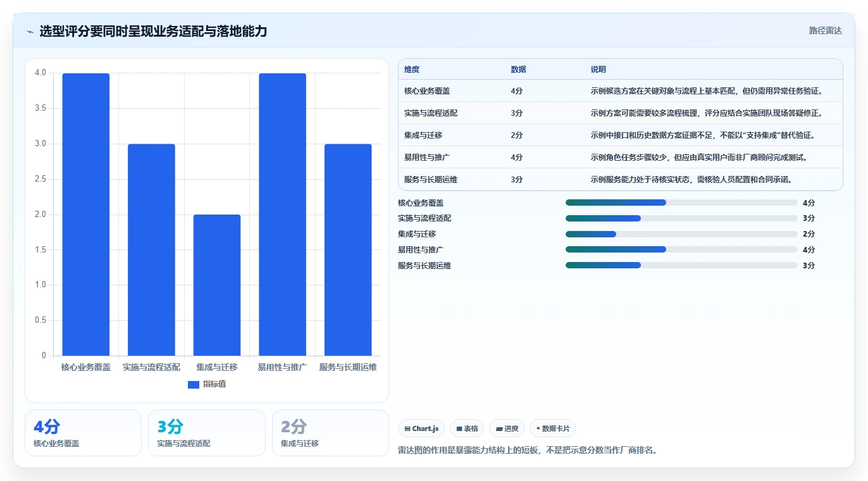Click the 集成与迁移 x-axis label

pos(217,367)
